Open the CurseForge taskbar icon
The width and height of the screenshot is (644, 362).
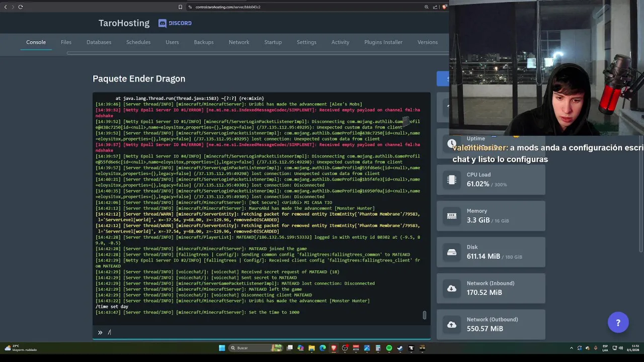tap(411, 348)
